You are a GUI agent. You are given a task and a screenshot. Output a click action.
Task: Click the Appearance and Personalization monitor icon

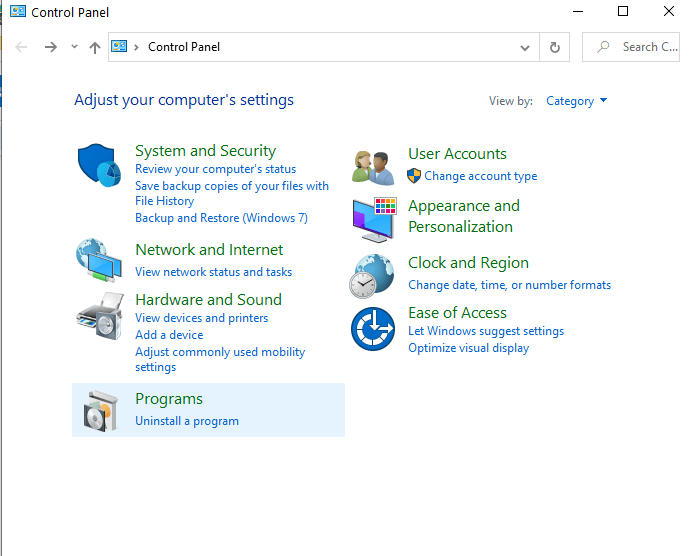[x=373, y=219]
